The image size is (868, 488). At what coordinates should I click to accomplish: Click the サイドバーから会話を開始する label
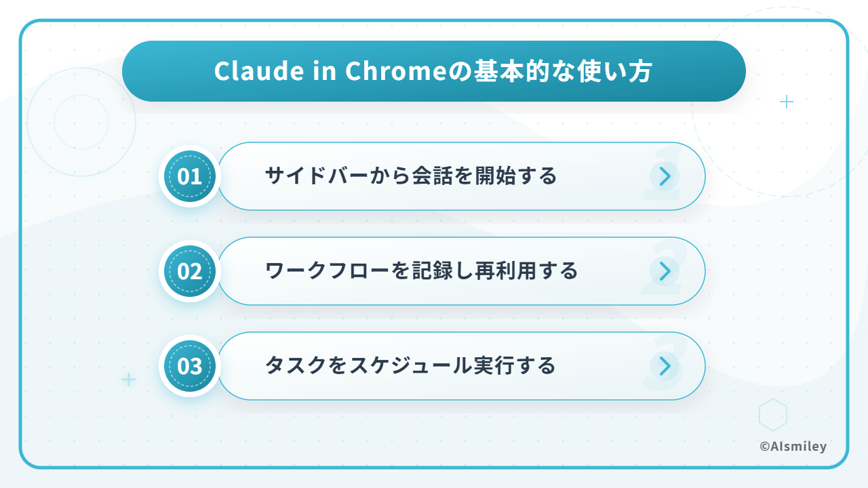[410, 176]
